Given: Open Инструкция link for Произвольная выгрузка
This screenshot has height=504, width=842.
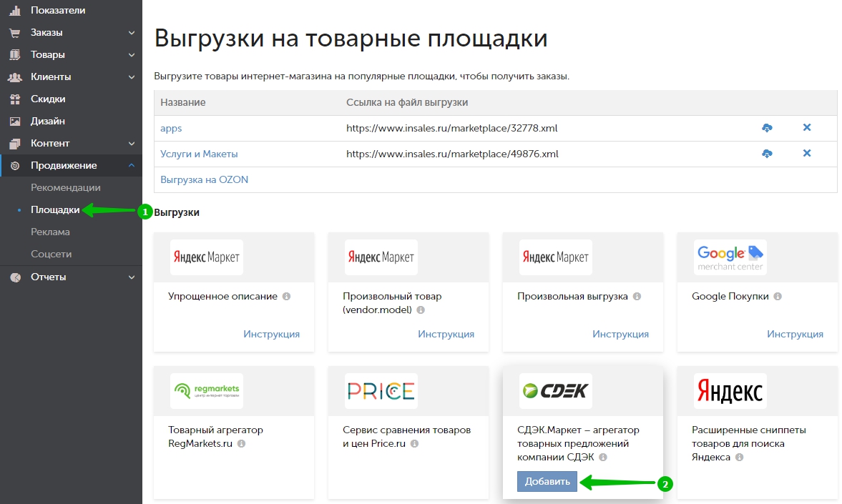Looking at the screenshot, I should point(620,334).
